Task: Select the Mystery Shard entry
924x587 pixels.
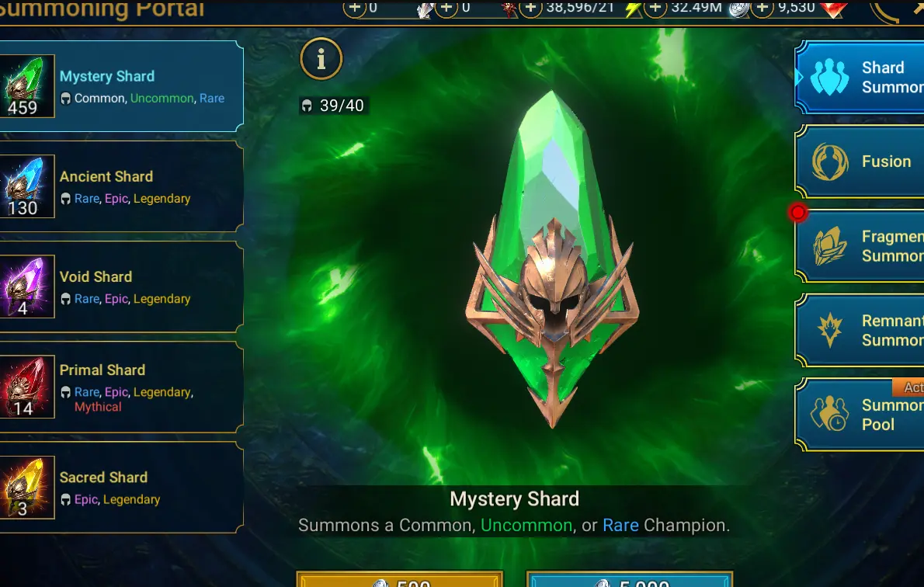Action: (121, 87)
